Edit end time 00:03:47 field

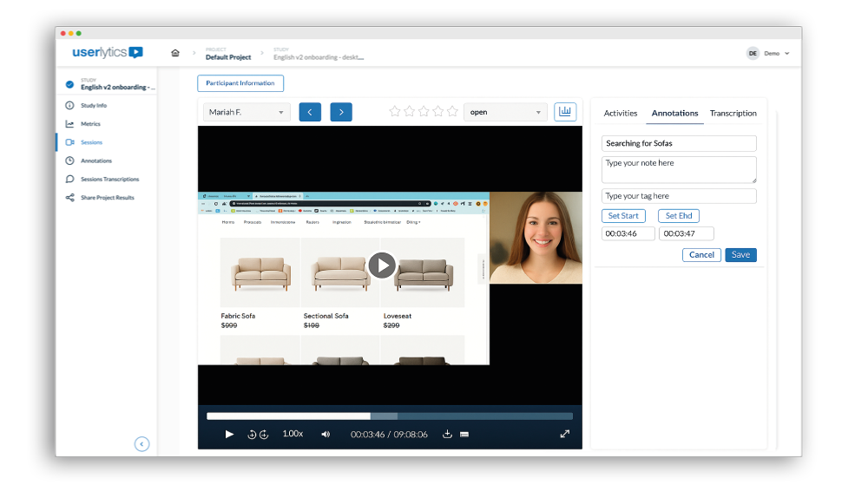click(x=687, y=233)
